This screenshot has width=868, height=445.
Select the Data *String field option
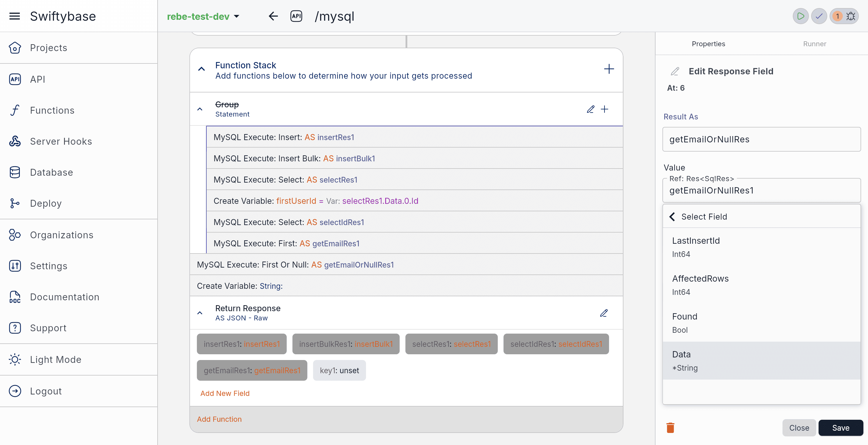point(761,361)
